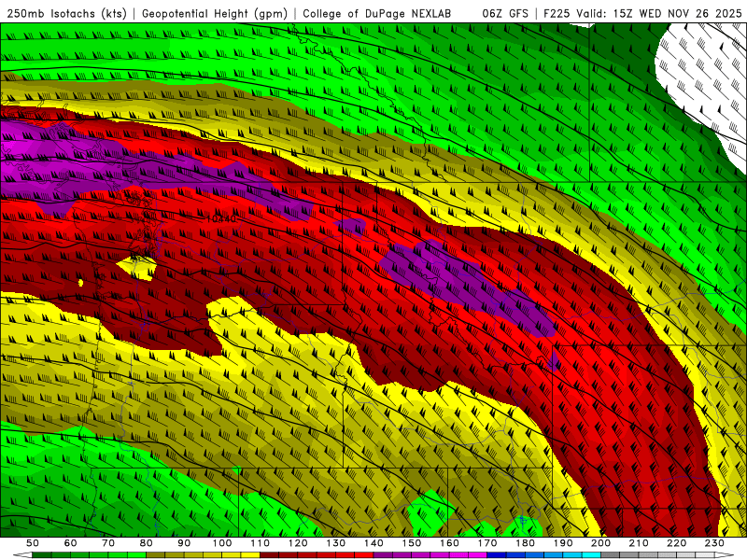Click the '90' legend value

click(x=184, y=543)
